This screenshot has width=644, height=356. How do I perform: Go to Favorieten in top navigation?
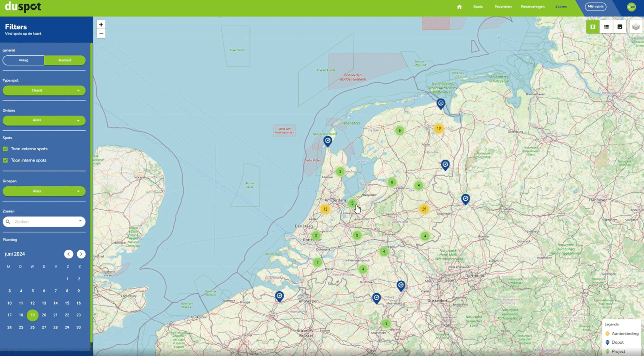tap(503, 7)
